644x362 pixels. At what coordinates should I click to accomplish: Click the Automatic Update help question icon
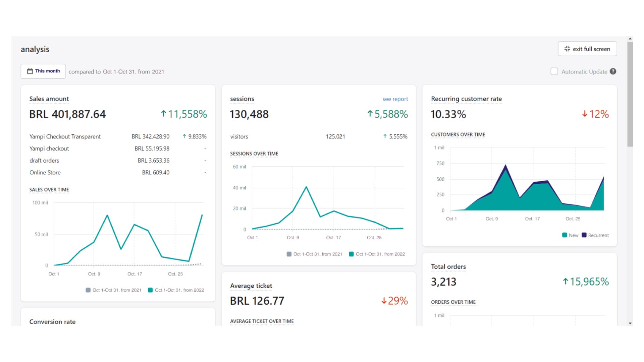613,71
